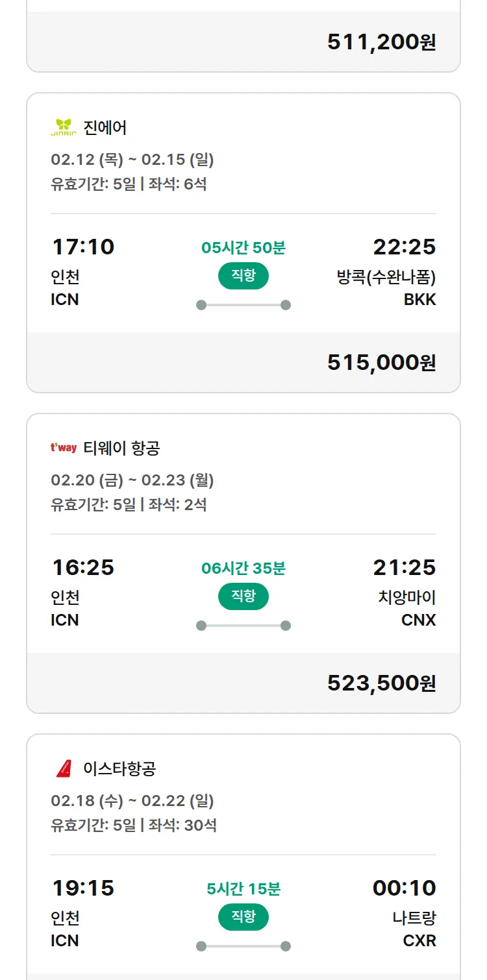Open the 진에어 airline name
The image size is (487, 980).
105,127
